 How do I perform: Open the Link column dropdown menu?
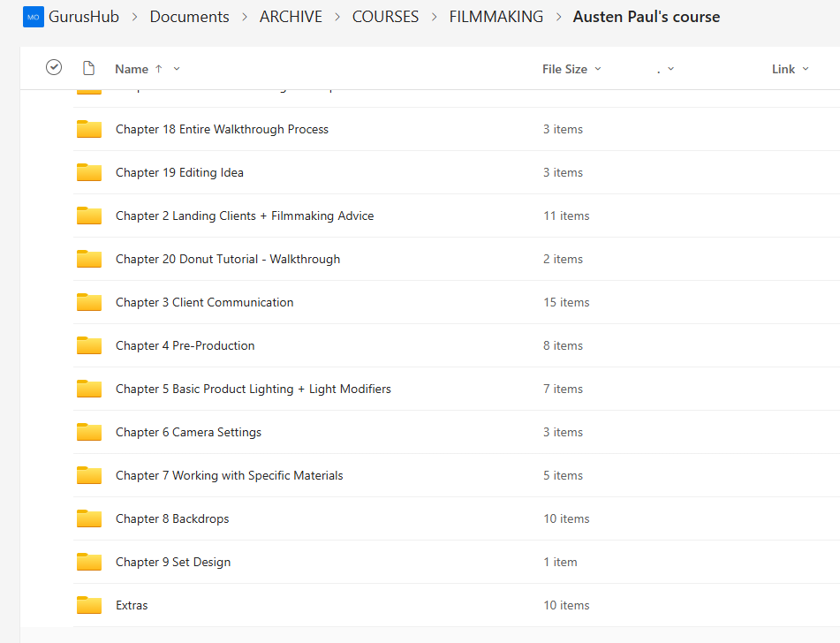point(805,69)
